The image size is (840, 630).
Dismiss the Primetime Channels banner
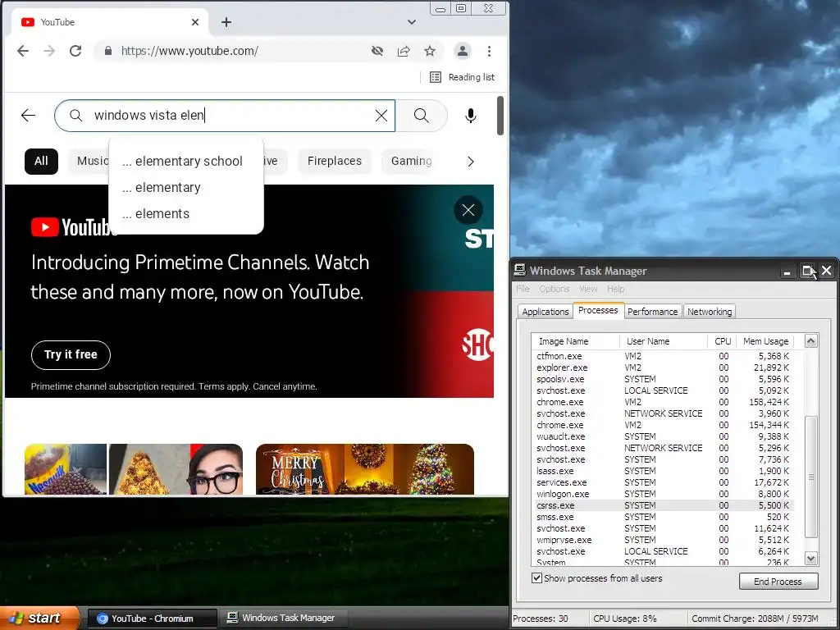click(468, 210)
